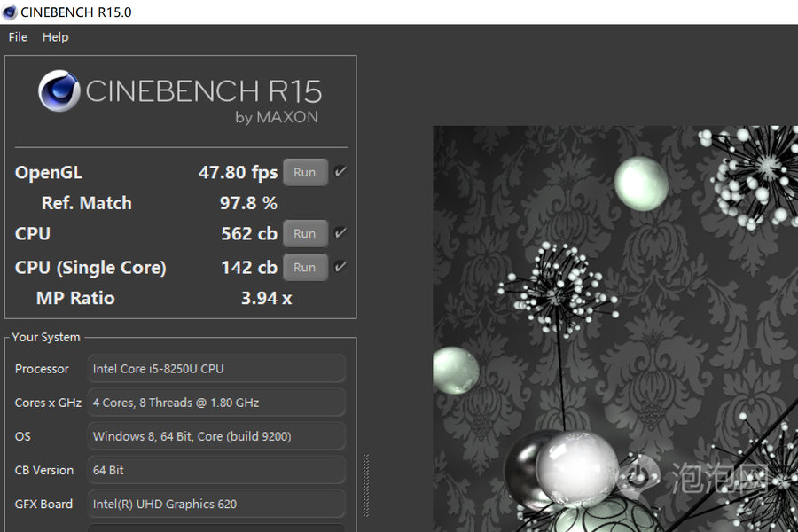Click the MP Ratio 3.94 x value
Screen dimensions: 798x532
coord(266,299)
